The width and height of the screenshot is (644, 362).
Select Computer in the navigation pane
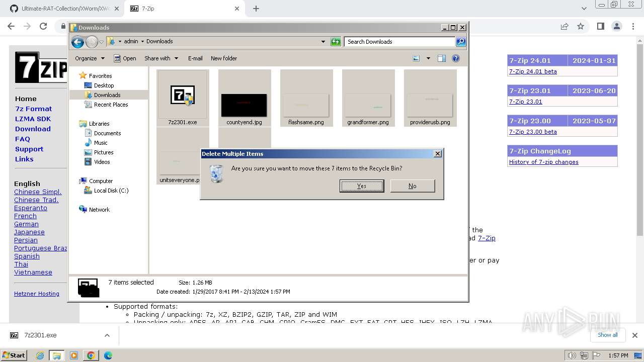[x=96, y=181]
